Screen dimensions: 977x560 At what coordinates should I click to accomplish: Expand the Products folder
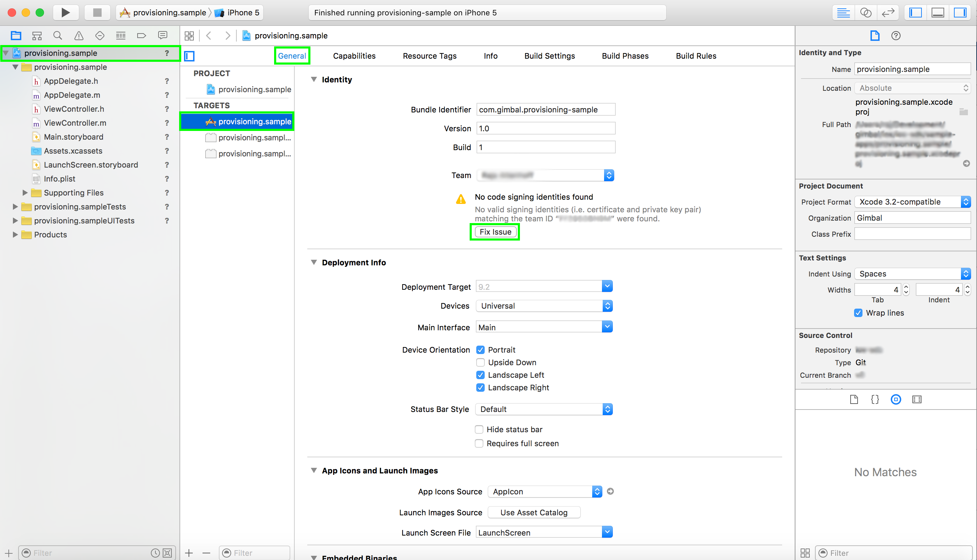tap(15, 234)
